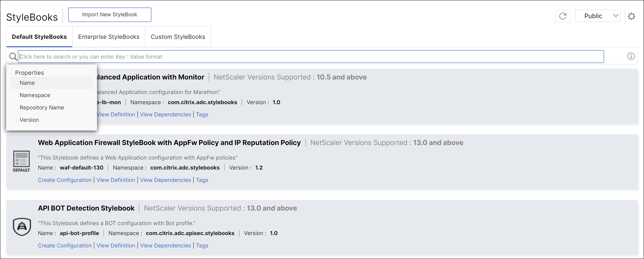The height and width of the screenshot is (259, 644).
Task: Choose Repository Name property
Action: tap(51, 107)
